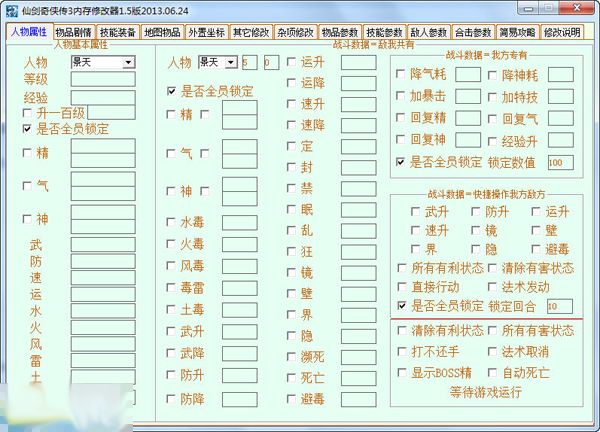Go to the 敌人参数 tab
Screen dimensions: 600x432
(429, 33)
